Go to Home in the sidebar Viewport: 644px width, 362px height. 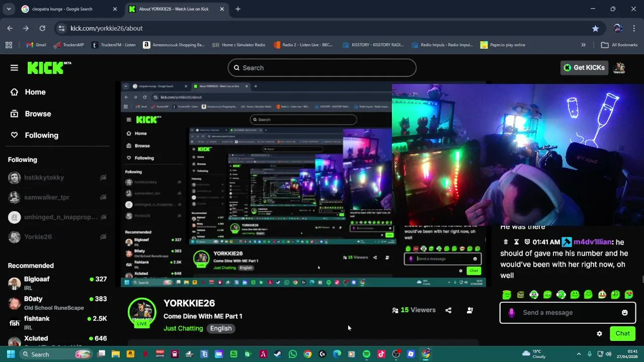click(x=28, y=92)
